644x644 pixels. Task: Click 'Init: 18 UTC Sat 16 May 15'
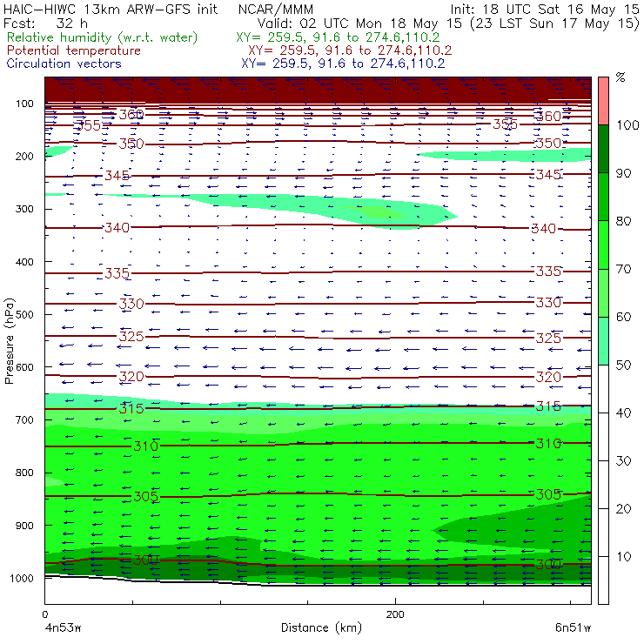coord(545,10)
